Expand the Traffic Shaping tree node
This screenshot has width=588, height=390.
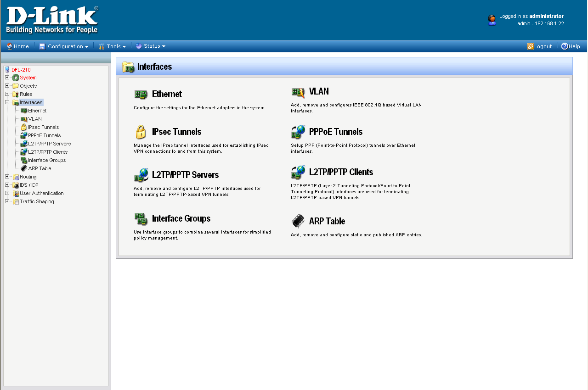tap(7, 201)
